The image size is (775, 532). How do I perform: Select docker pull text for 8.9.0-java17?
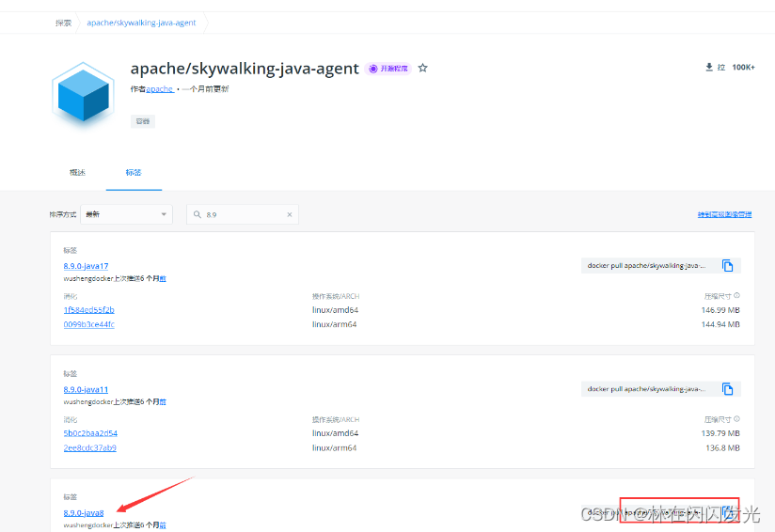click(x=646, y=266)
